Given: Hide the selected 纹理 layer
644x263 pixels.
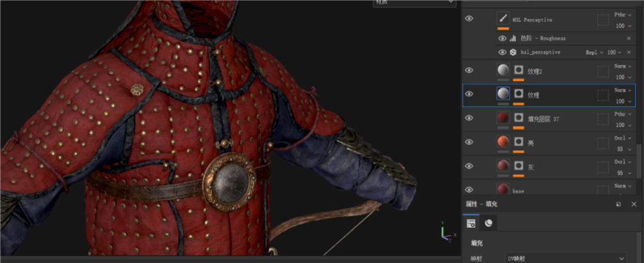Looking at the screenshot, I should pyautogui.click(x=469, y=94).
